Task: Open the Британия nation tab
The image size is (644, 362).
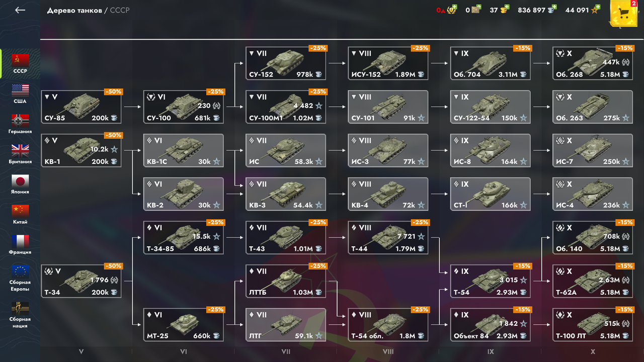Action: coord(20,154)
